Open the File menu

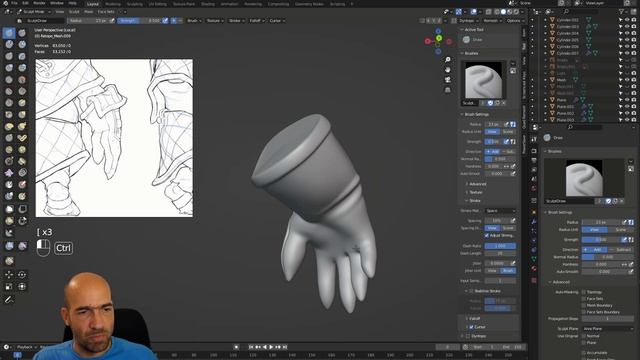click(x=14, y=3)
